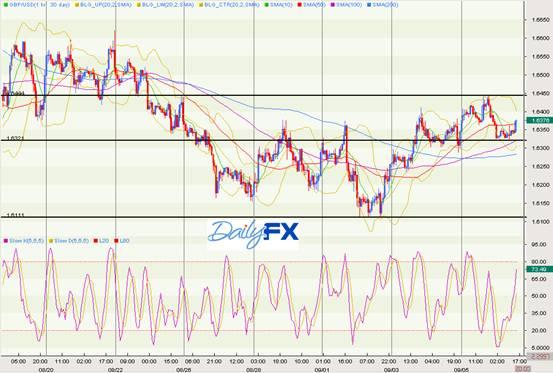Click the 50.00 stochastic axis label

539,296
